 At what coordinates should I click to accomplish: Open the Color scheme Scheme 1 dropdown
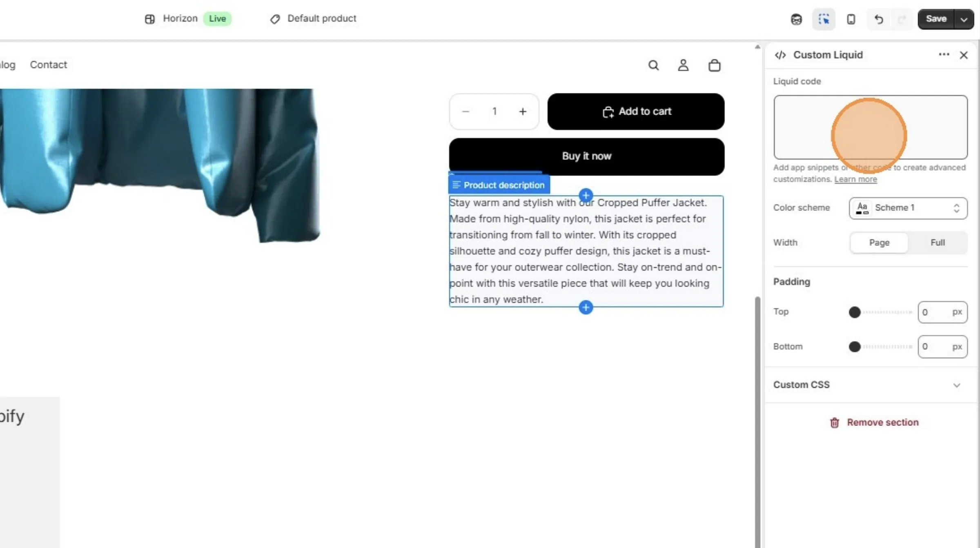[x=908, y=208]
